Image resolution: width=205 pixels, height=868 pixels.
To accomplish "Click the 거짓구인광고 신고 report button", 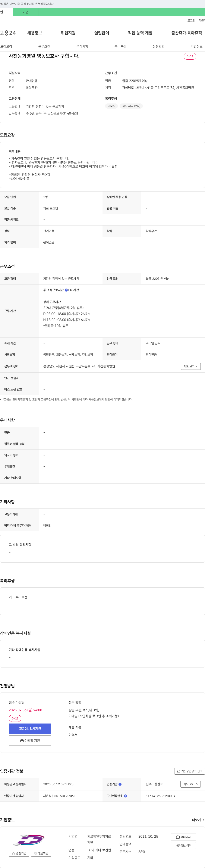I will tap(189, 771).
